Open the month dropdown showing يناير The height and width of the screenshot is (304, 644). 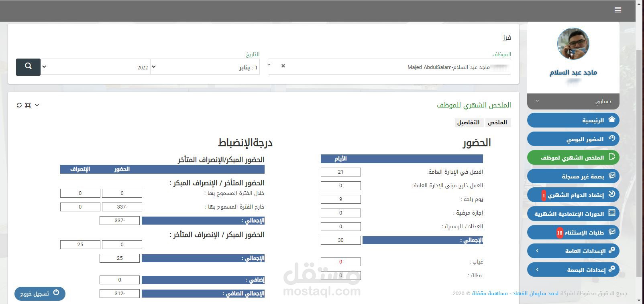205,67
